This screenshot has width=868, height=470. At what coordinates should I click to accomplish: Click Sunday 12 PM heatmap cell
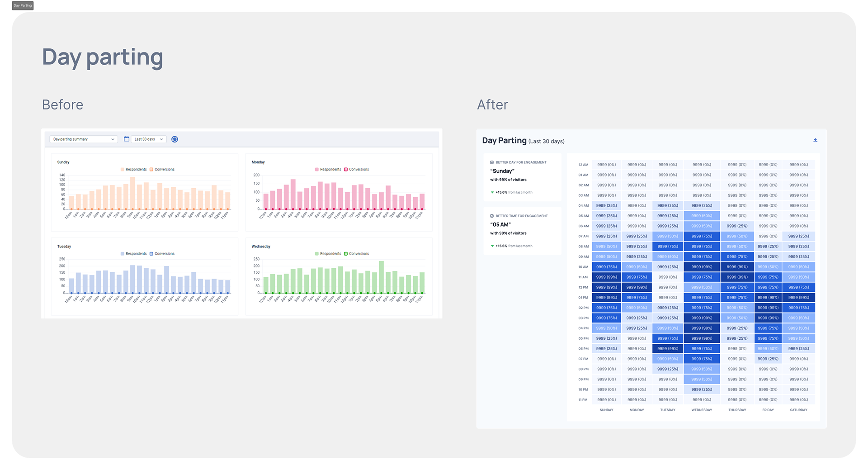(x=606, y=287)
